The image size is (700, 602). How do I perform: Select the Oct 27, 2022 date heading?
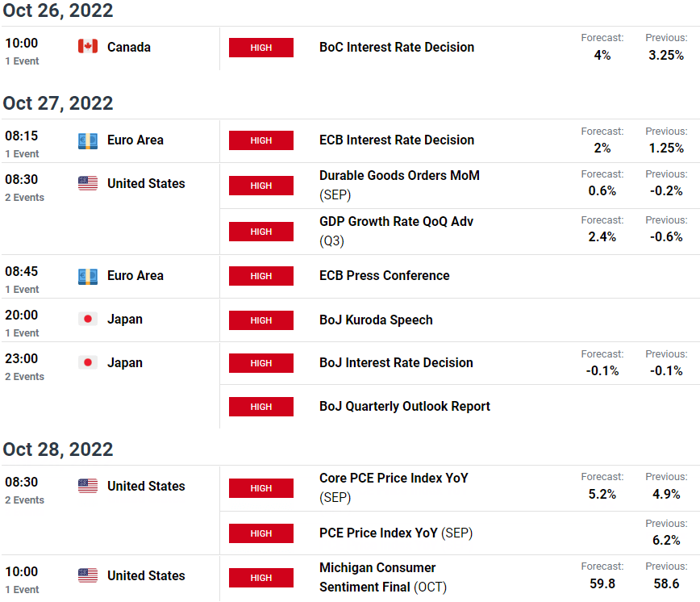click(x=58, y=103)
